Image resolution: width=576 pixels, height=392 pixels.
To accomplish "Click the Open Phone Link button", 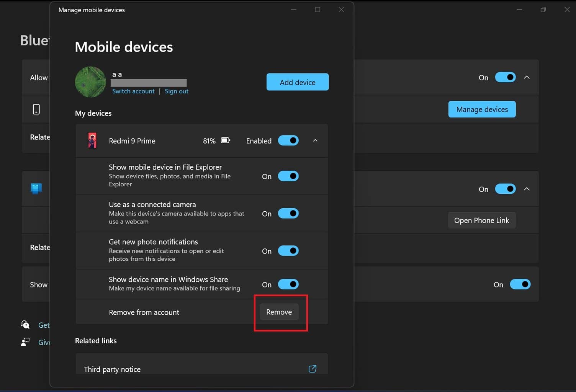I will (481, 220).
